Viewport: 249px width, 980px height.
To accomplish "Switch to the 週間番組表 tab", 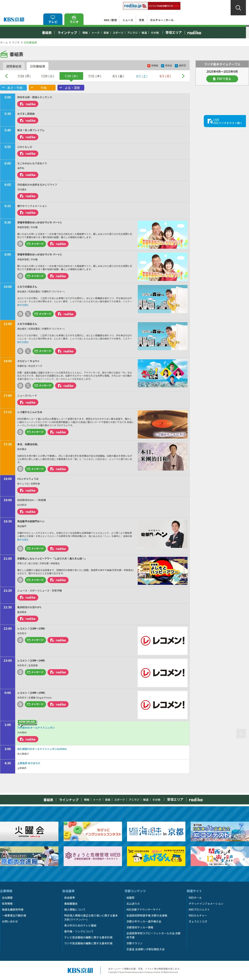I will click(14, 66).
